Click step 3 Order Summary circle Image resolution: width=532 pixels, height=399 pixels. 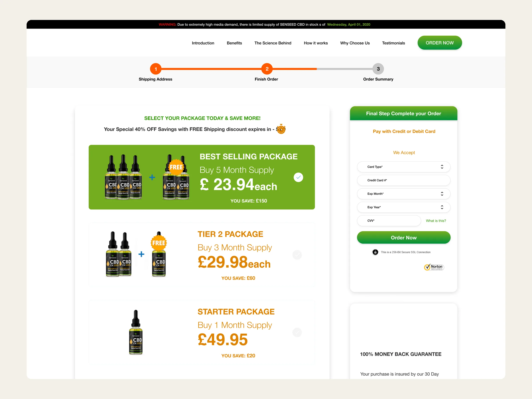click(378, 69)
